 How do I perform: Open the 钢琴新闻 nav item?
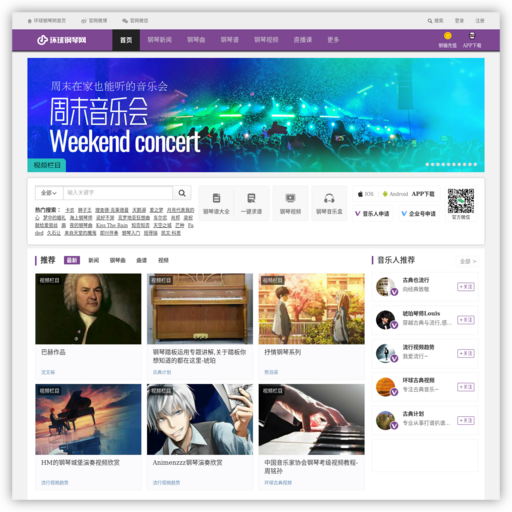(x=160, y=40)
